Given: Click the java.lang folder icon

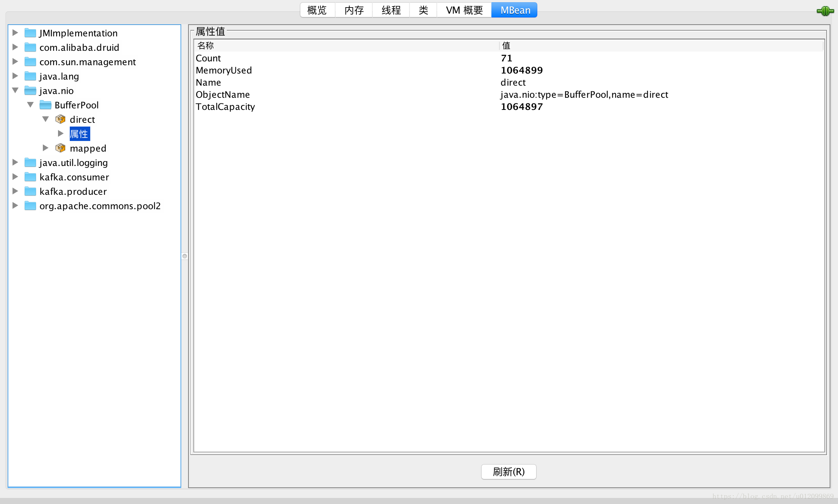Looking at the screenshot, I should (x=30, y=76).
